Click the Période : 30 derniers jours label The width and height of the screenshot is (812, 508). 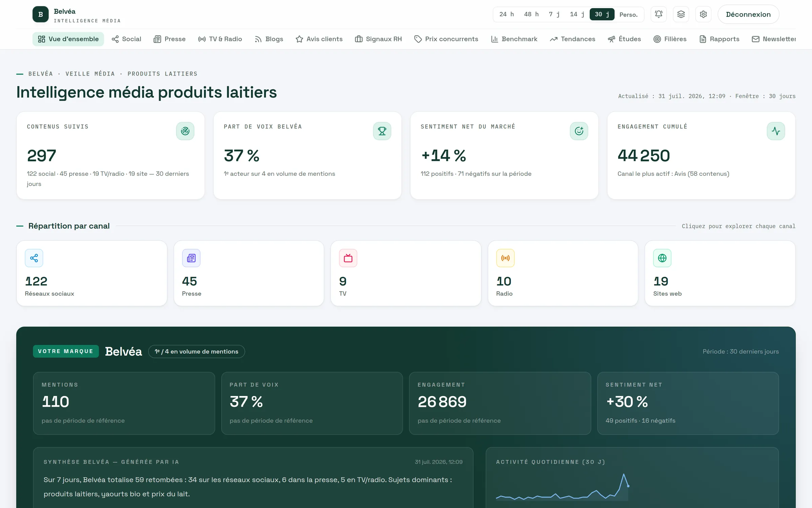tap(741, 352)
